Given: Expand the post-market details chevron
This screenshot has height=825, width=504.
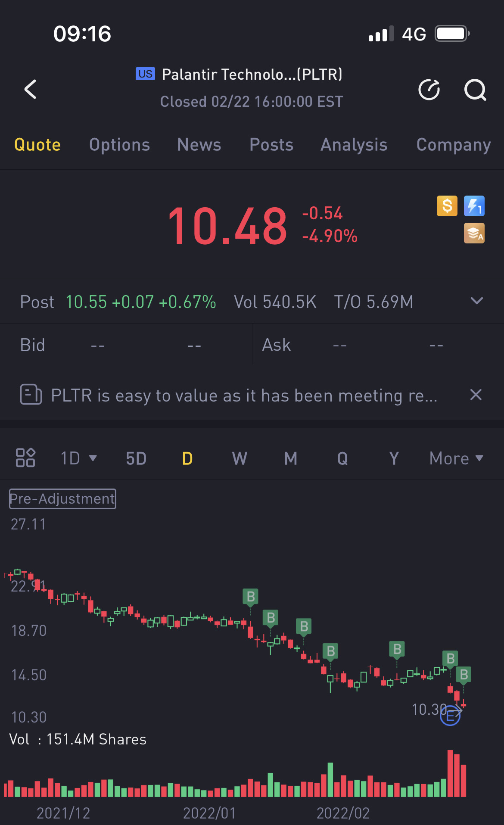Looking at the screenshot, I should click(476, 301).
